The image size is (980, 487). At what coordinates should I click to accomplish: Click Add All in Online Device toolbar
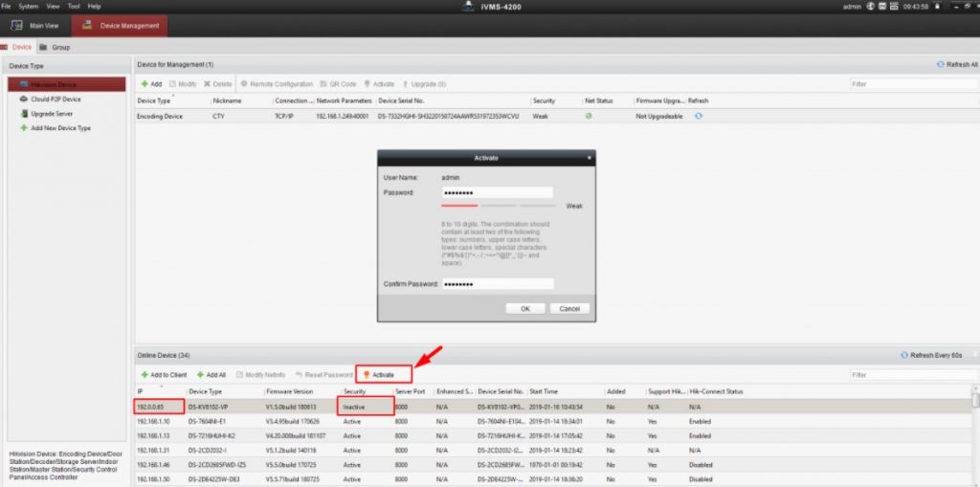(x=212, y=374)
